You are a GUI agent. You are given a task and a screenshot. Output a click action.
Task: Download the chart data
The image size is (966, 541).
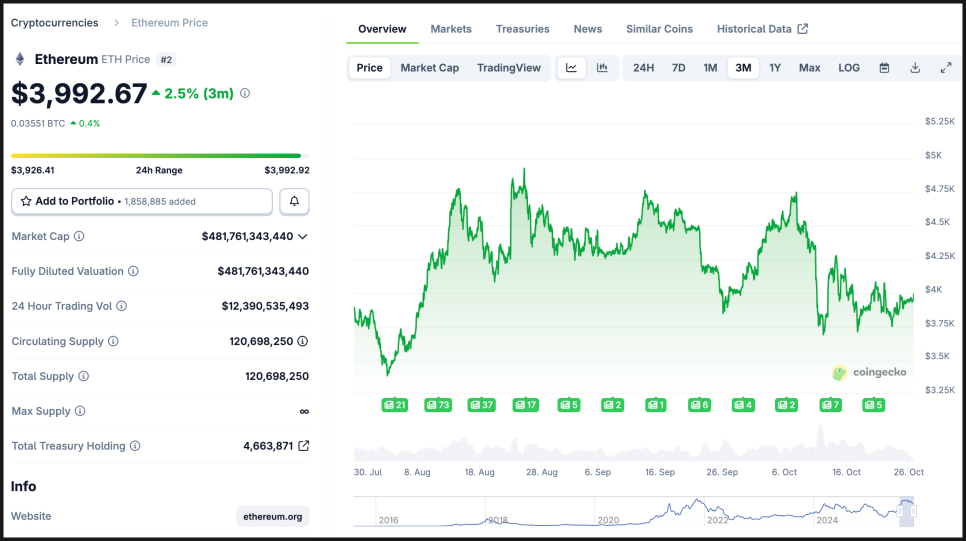point(915,68)
